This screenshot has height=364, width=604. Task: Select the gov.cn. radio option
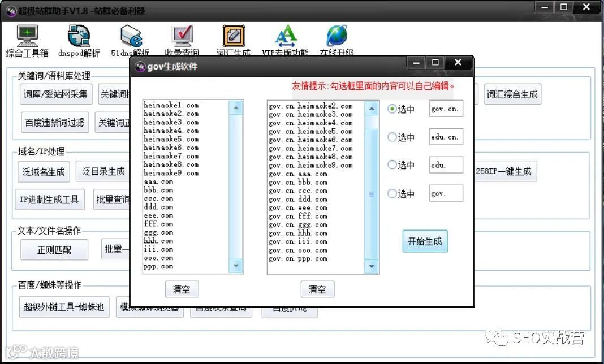click(392, 109)
